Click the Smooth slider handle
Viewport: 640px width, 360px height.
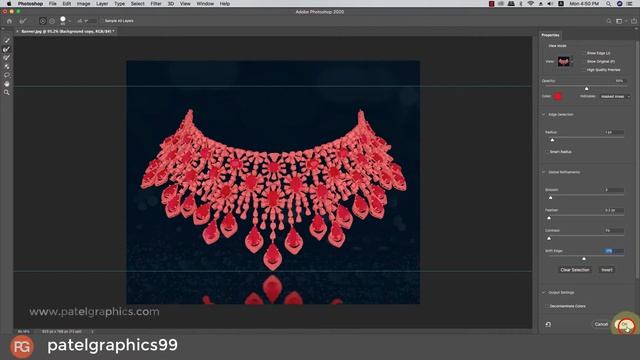click(551, 198)
